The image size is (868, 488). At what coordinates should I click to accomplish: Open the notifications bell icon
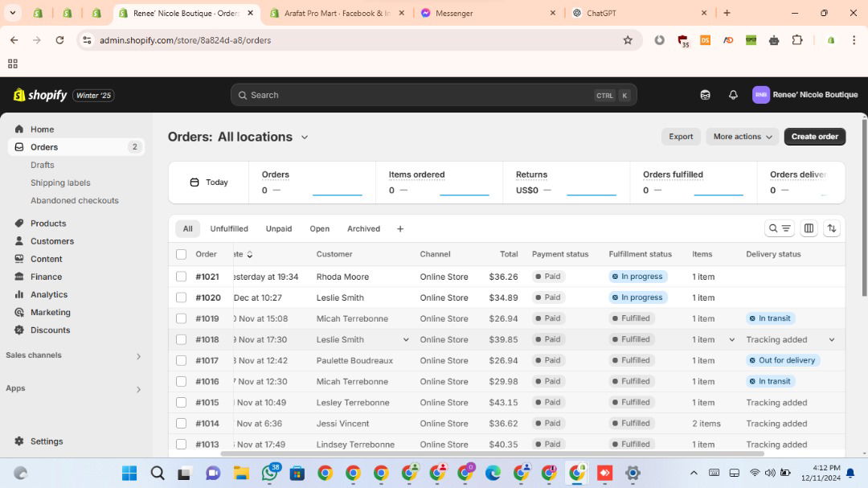click(x=733, y=95)
